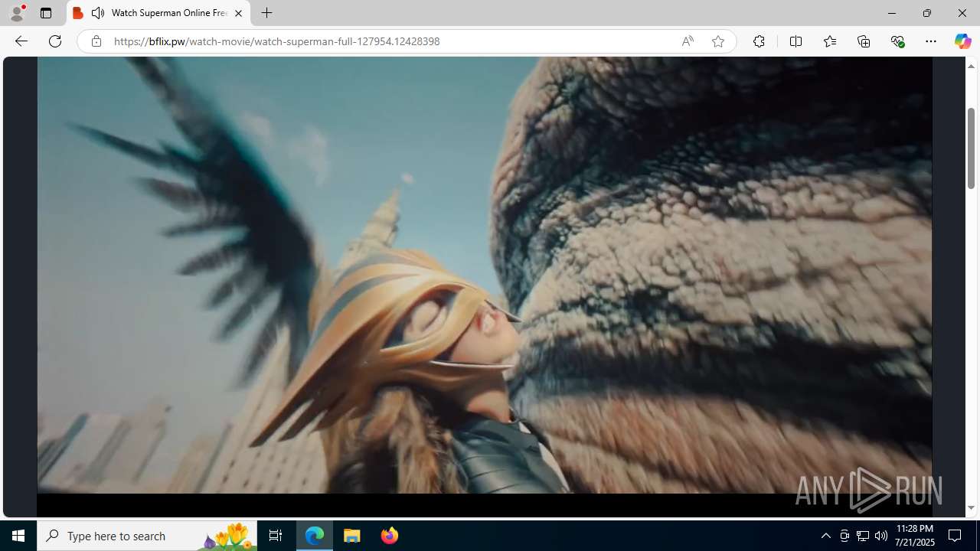Click the scrollbar up arrow
980x551 pixels.
(x=971, y=66)
